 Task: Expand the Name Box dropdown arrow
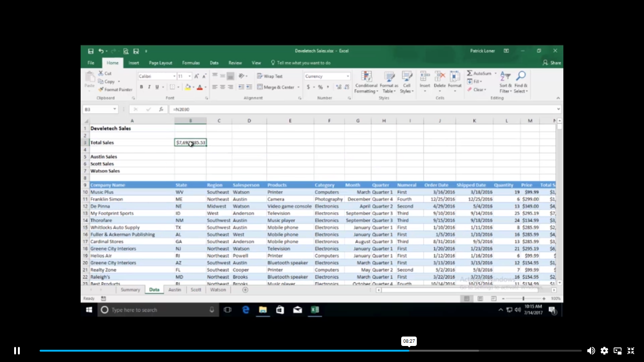pyautogui.click(x=115, y=109)
